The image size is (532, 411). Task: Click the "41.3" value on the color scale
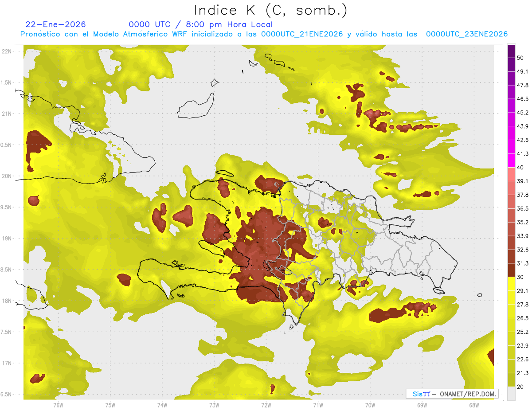click(x=522, y=154)
